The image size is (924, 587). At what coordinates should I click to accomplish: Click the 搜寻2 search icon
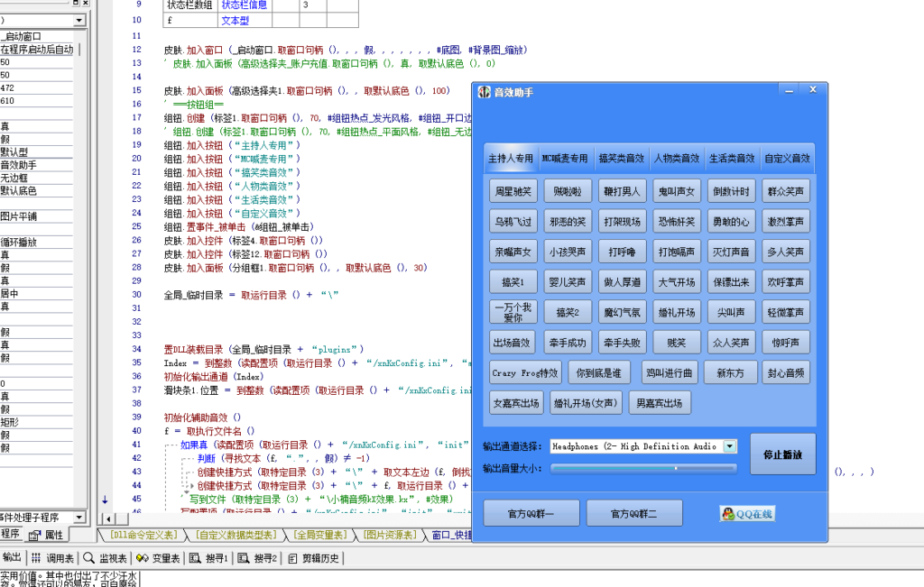(242, 556)
